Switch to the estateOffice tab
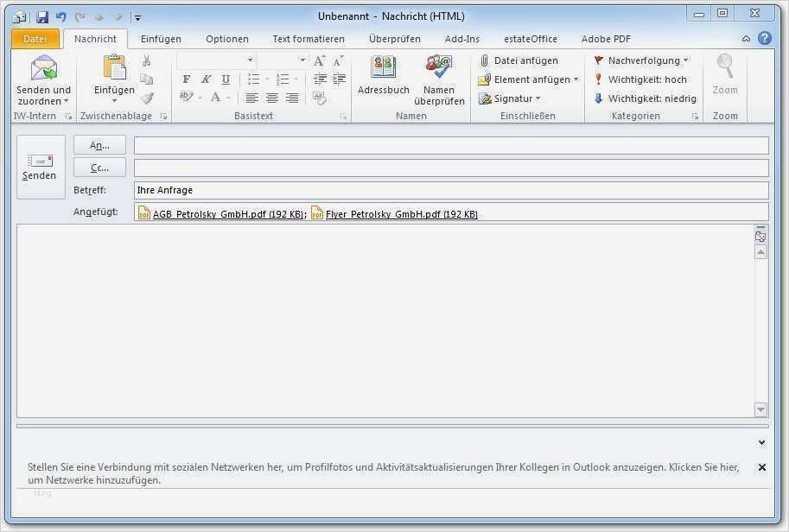This screenshot has height=532, width=789. tap(531, 39)
